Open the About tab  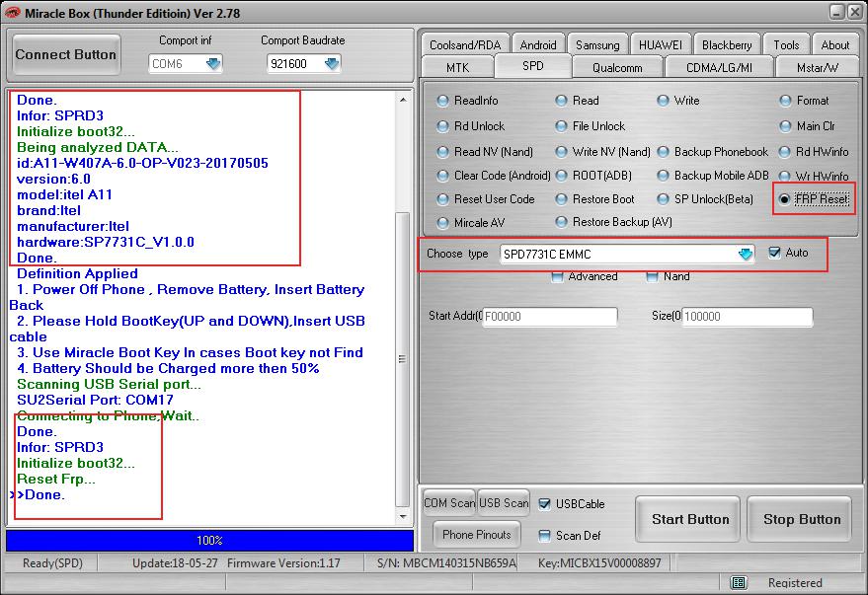834,44
